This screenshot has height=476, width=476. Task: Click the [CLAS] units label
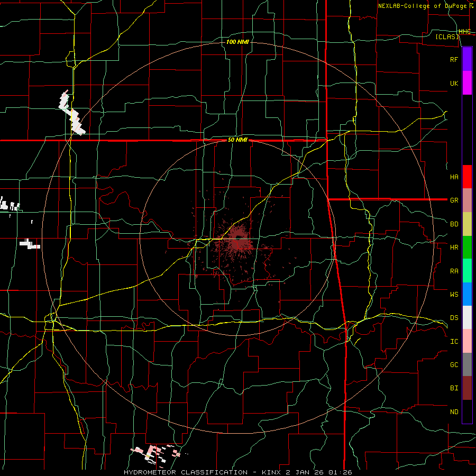[447, 36]
